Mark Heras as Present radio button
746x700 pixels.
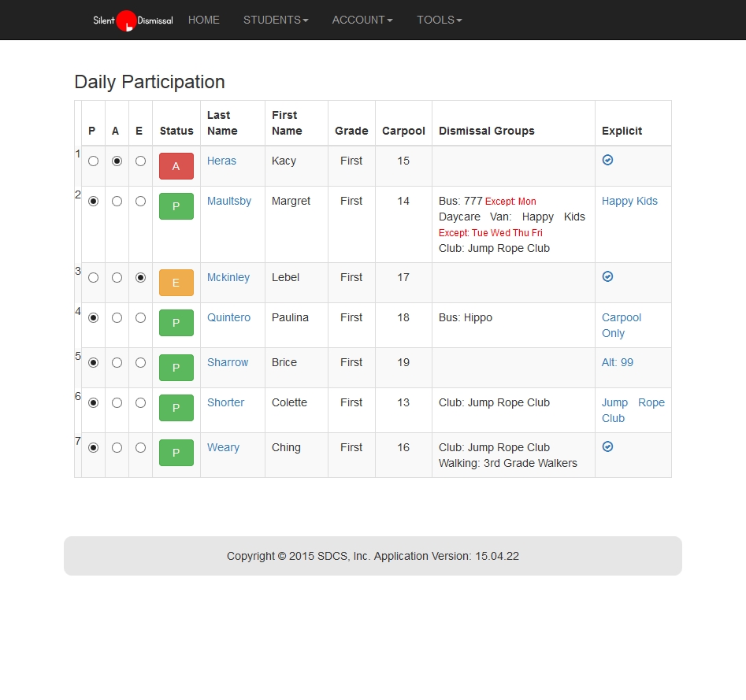(94, 161)
